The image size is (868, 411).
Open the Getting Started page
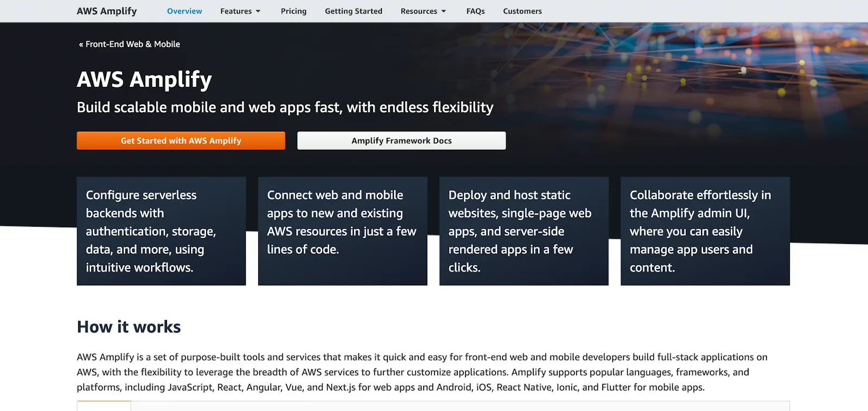tap(354, 11)
